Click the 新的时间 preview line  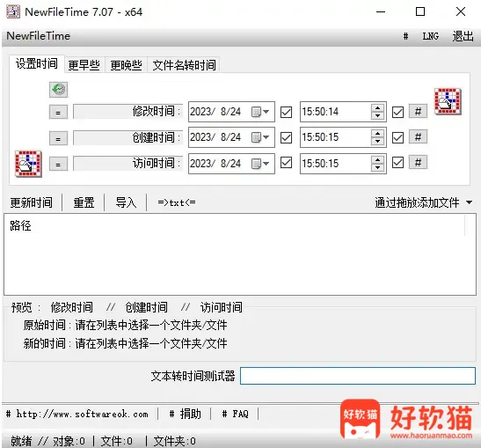click(x=125, y=343)
